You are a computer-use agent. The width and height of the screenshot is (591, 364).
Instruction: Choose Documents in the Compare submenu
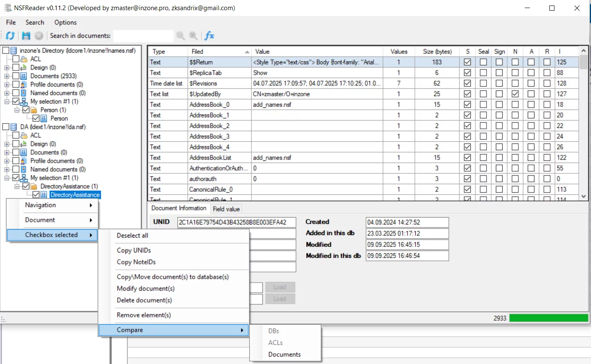click(284, 354)
